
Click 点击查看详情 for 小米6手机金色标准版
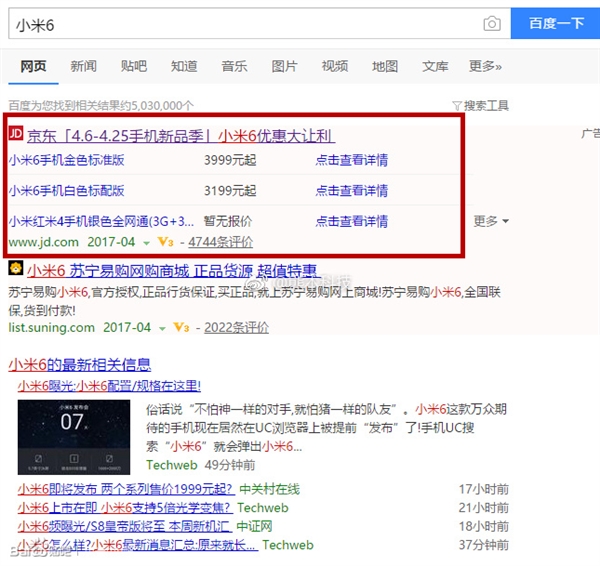coord(351,160)
